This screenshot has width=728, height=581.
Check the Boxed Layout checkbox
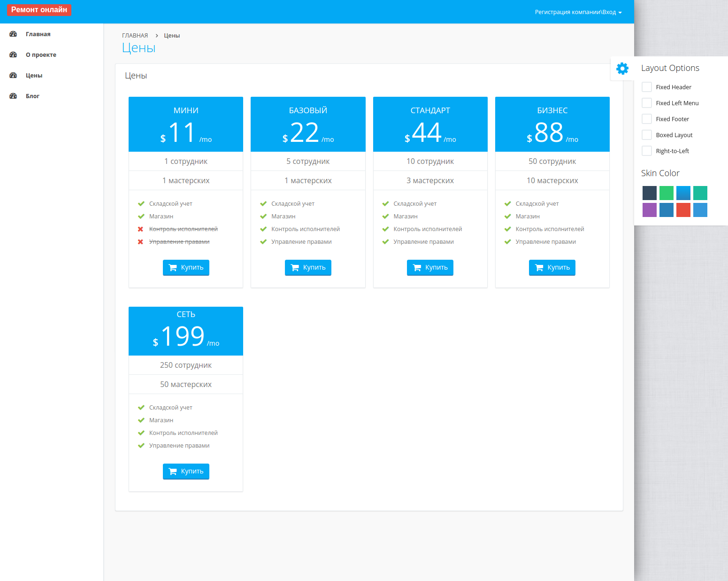tap(647, 135)
